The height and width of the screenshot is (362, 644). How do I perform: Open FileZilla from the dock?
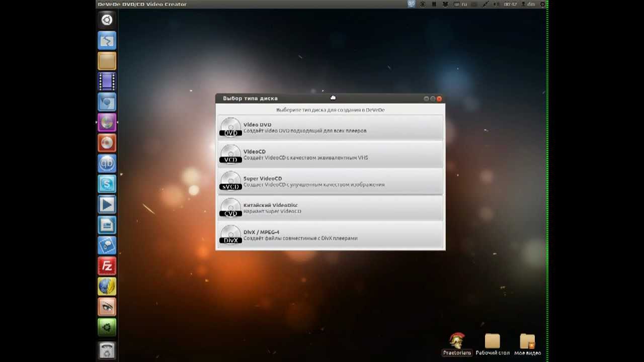pyautogui.click(x=107, y=266)
